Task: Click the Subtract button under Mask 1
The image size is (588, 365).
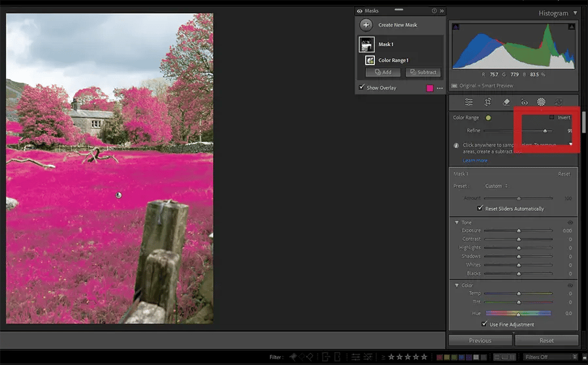Action: click(x=423, y=72)
